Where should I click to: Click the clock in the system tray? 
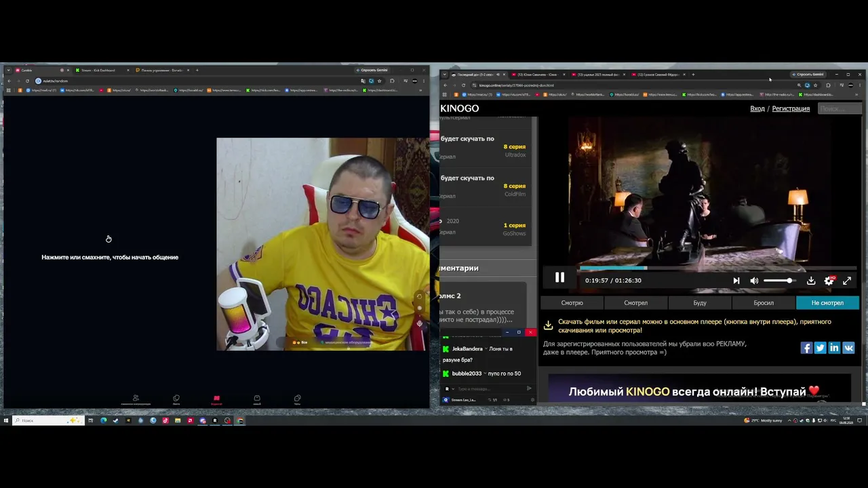846,420
